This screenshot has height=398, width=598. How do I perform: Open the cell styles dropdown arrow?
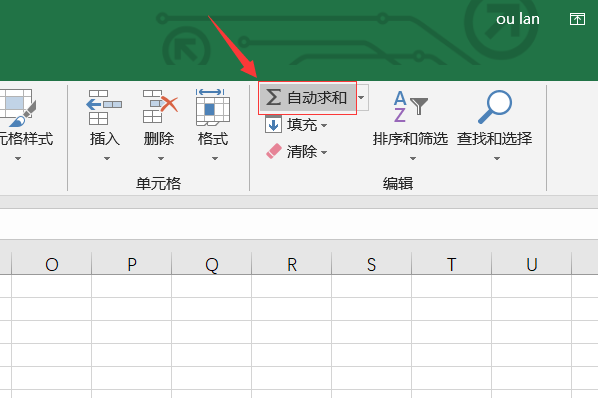18,158
